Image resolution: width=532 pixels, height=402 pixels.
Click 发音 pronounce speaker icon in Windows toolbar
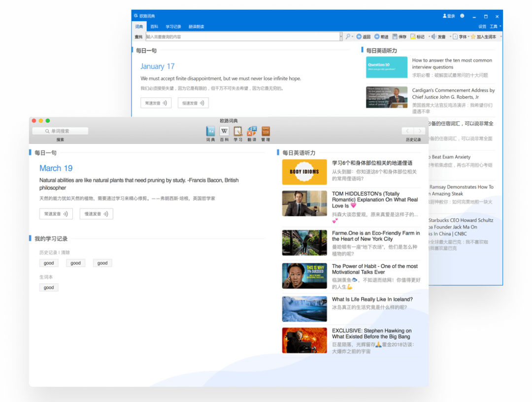(x=433, y=36)
